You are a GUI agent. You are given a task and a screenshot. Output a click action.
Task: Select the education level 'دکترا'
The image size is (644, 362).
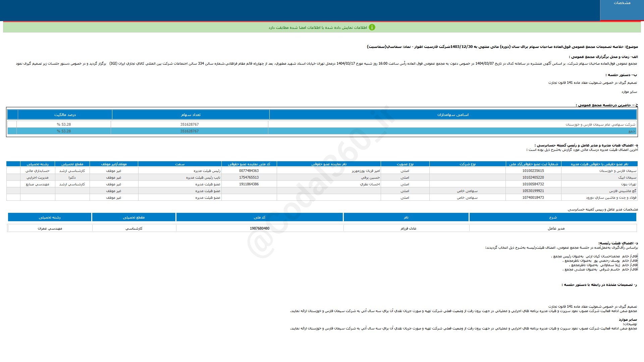point(72,177)
